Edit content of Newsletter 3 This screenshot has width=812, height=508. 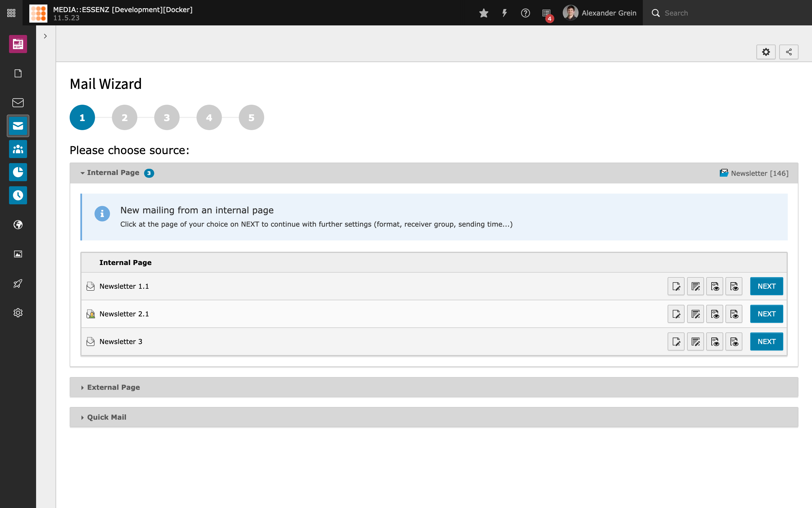click(x=695, y=341)
